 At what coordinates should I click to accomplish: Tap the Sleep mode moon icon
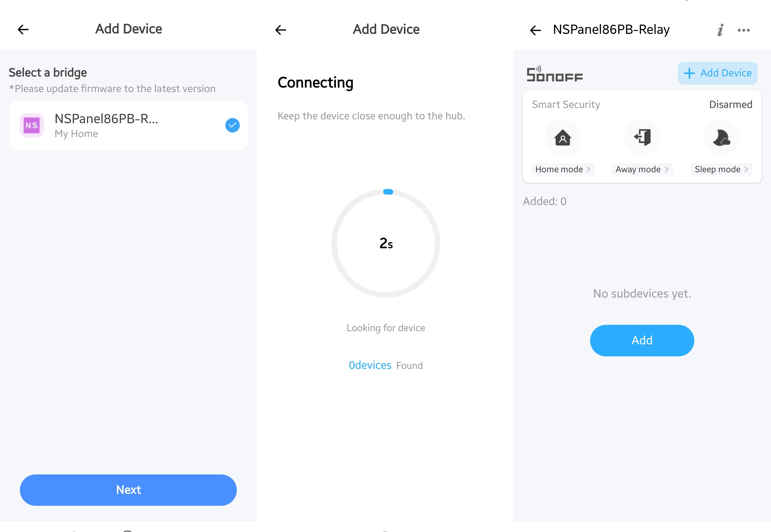click(722, 138)
